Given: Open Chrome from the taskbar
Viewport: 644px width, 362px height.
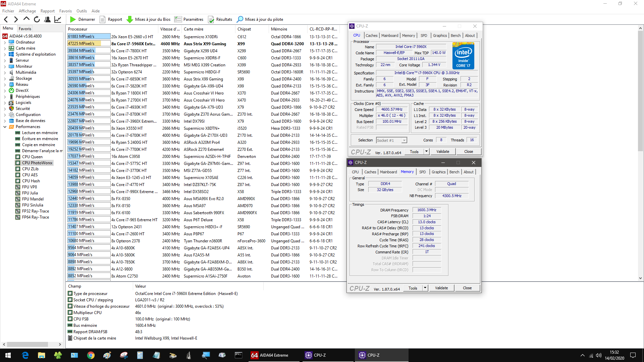Looking at the screenshot, I should click(x=91, y=355).
